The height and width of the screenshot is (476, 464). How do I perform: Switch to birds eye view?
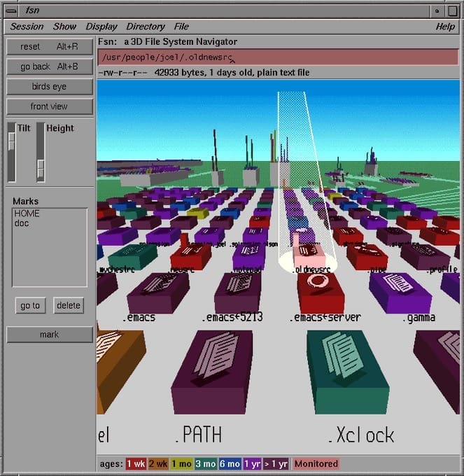(50, 87)
